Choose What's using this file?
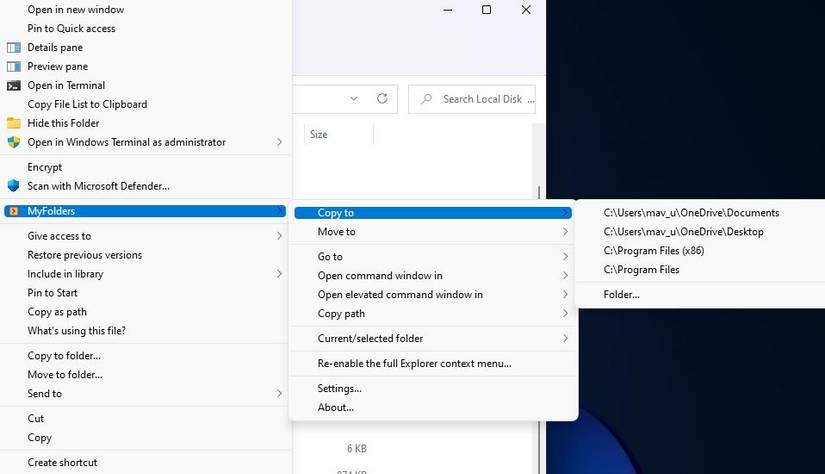Screen dimensions: 825x474 pyautogui.click(x=76, y=330)
